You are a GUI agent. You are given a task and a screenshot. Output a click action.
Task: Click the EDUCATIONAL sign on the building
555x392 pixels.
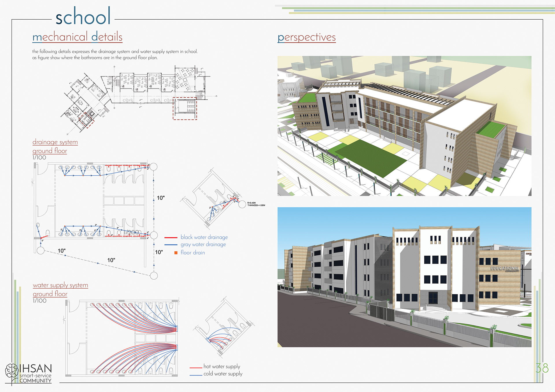505,268
